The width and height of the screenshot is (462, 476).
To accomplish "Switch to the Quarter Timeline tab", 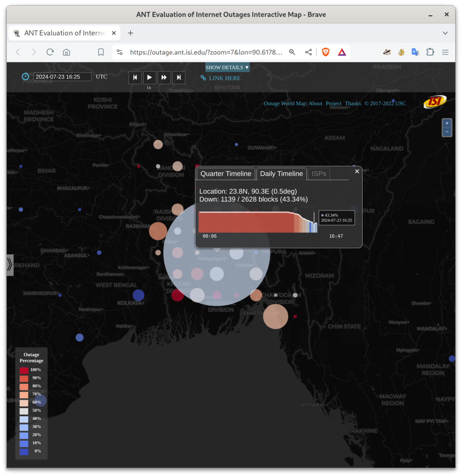I will point(225,174).
